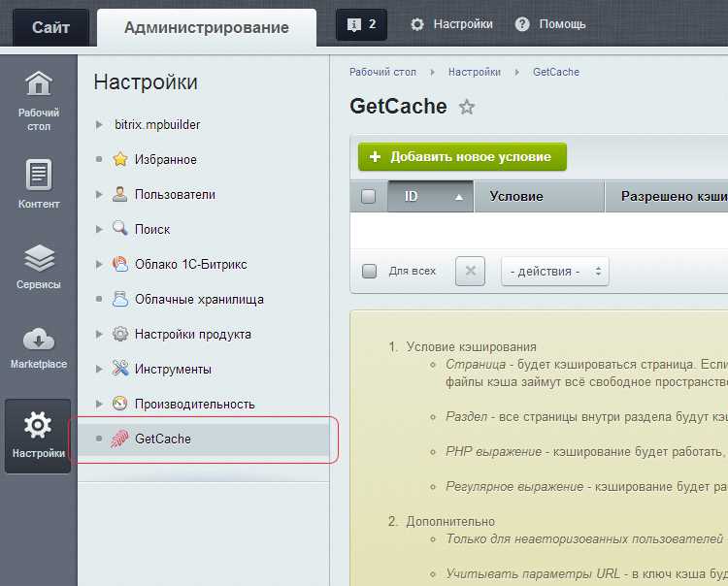Click the ID column sort arrow
The height and width of the screenshot is (586, 728).
point(459,197)
